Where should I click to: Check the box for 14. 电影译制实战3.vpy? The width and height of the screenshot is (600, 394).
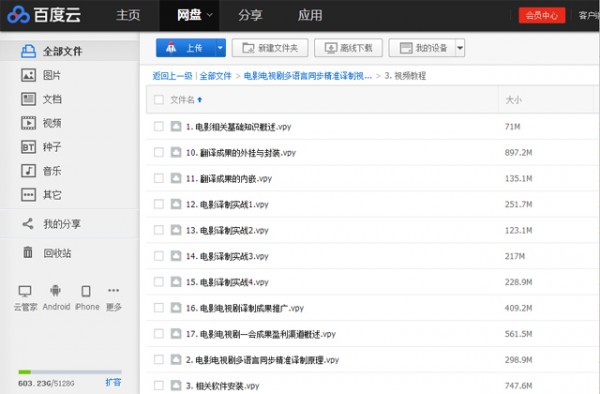coord(158,256)
